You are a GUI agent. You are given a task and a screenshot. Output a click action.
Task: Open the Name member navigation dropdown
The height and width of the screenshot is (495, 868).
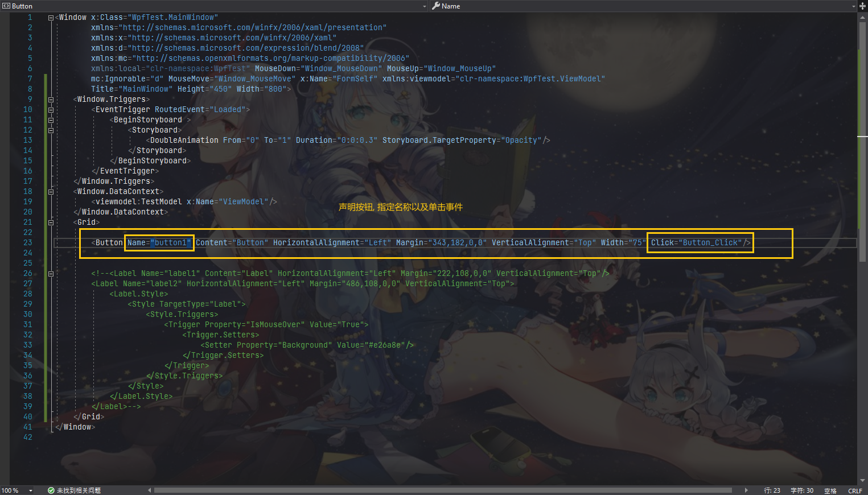[852, 6]
